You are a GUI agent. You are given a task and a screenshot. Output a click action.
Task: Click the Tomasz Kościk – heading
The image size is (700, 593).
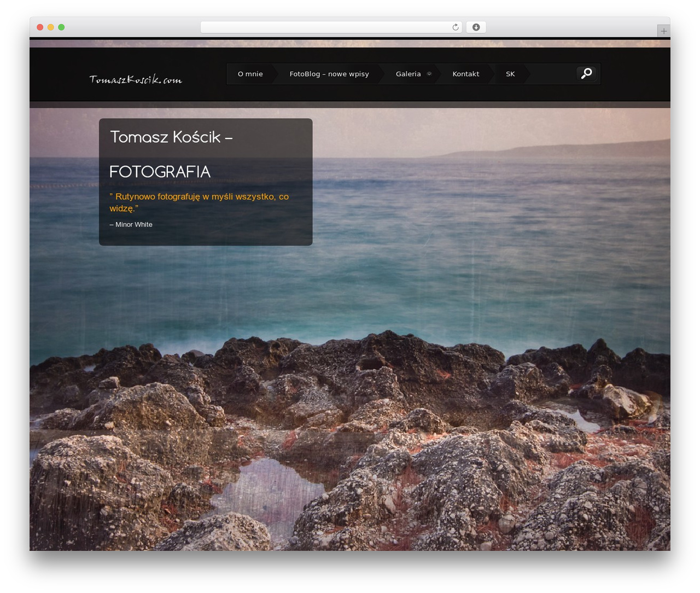coord(171,137)
